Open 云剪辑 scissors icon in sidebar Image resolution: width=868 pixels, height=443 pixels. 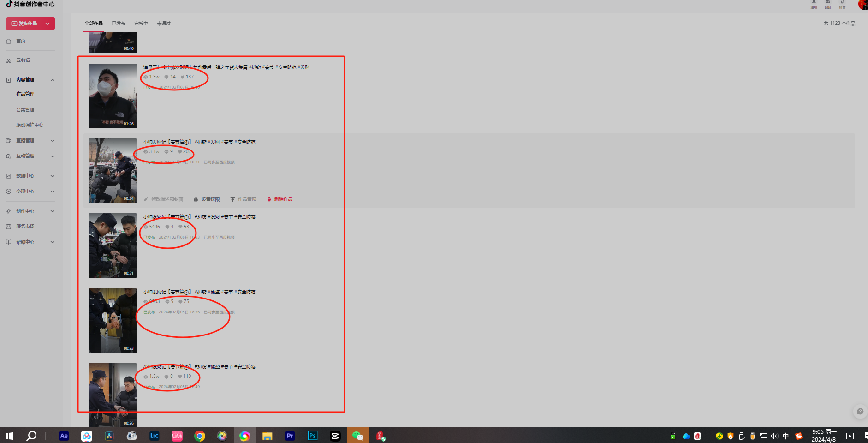[x=8, y=60]
